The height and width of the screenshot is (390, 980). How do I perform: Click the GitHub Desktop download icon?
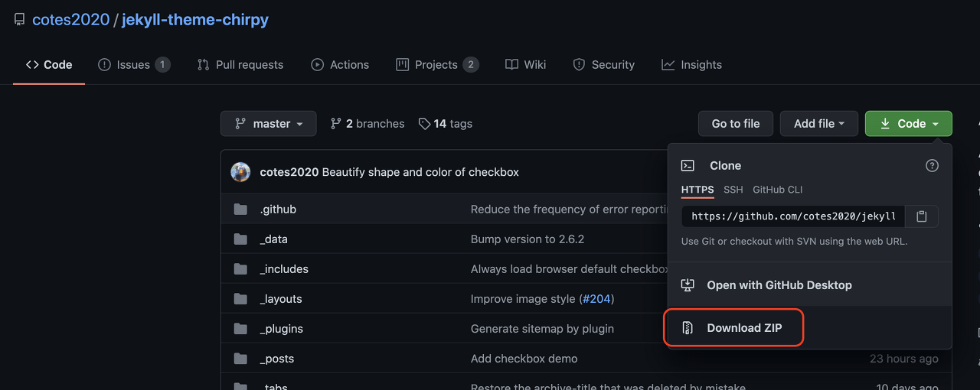click(688, 284)
